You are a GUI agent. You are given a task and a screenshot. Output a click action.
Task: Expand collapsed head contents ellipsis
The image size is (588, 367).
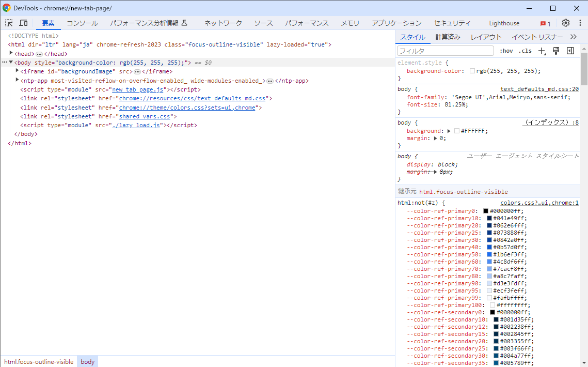(x=39, y=54)
